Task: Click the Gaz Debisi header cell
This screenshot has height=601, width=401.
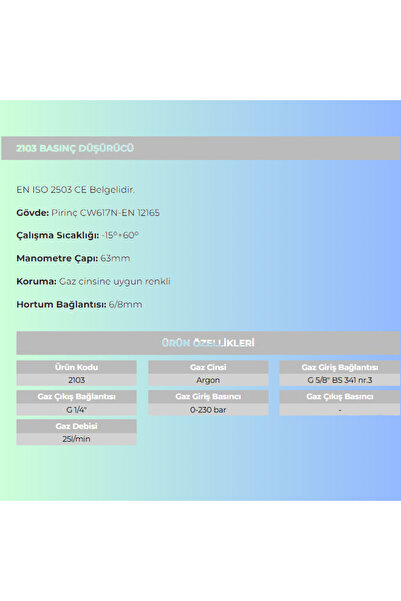Action: 76,426
